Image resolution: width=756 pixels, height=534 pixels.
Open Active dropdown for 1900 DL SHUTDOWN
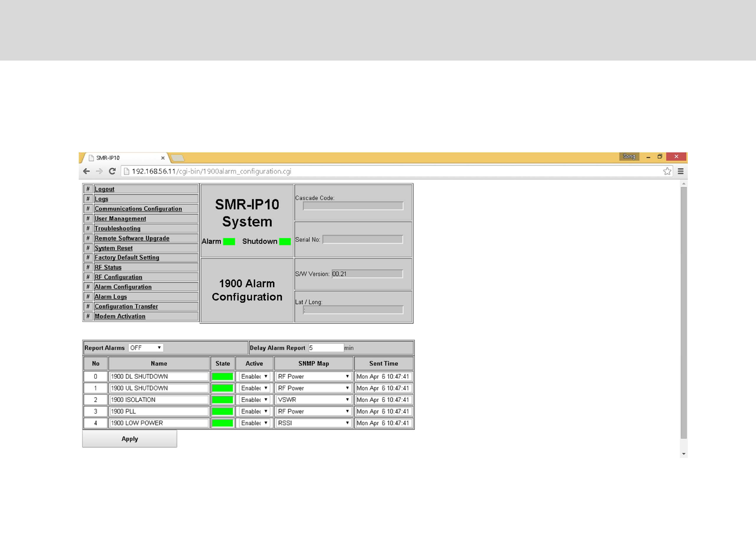[x=254, y=376]
